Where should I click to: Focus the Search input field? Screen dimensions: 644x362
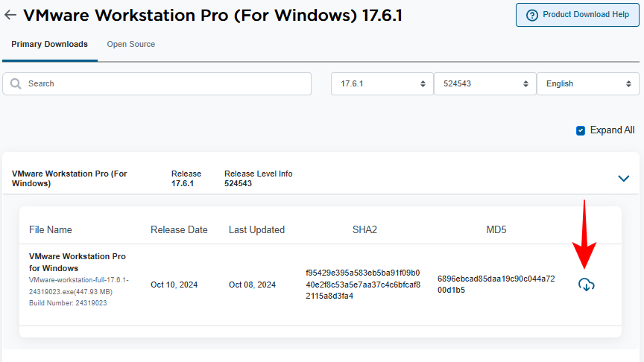tap(164, 84)
